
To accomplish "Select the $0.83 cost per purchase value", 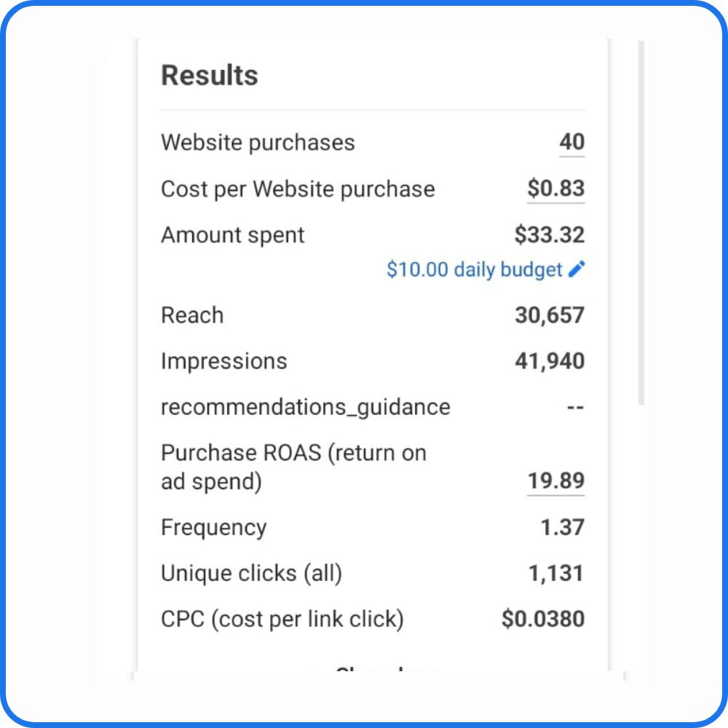I will tap(555, 189).
